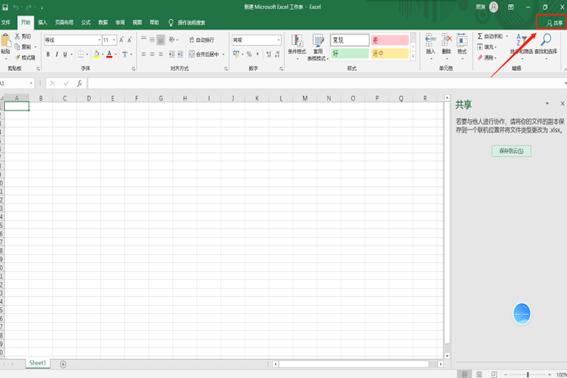Click the Cut scissors icon
This screenshot has height=378, width=567.
coord(17,36)
